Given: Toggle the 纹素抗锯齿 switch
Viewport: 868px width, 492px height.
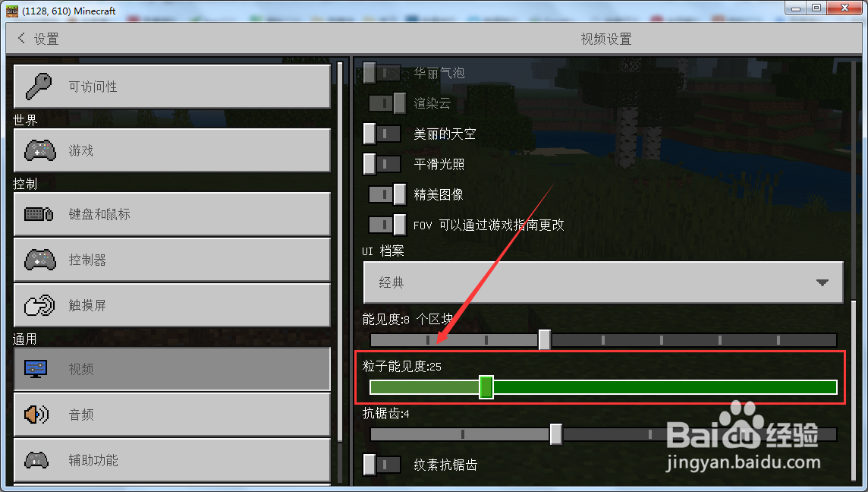Looking at the screenshot, I should pyautogui.click(x=382, y=465).
